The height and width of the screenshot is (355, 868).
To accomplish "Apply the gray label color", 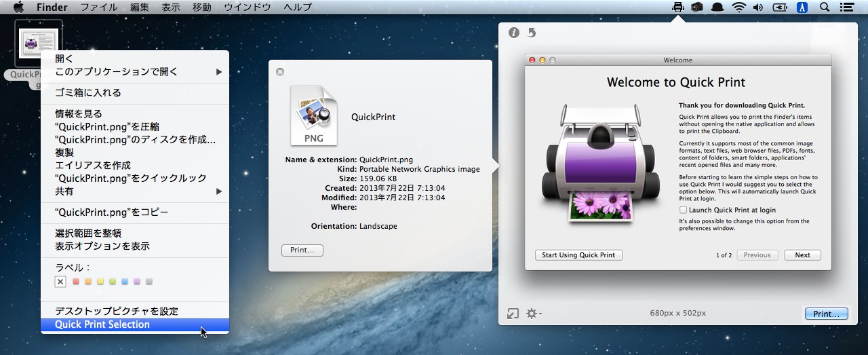I will coord(149,282).
